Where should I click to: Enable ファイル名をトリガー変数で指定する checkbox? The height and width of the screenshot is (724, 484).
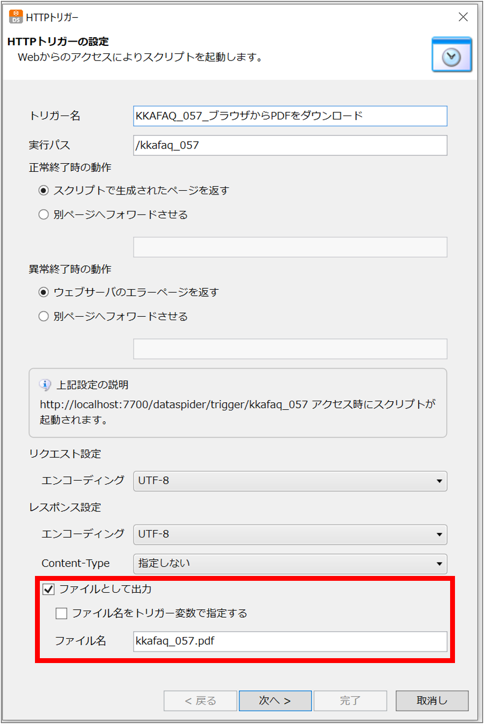[x=61, y=613]
